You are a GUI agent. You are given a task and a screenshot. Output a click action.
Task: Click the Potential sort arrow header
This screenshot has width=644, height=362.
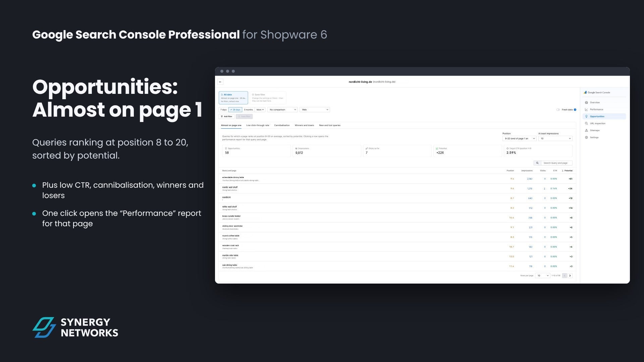pyautogui.click(x=568, y=171)
